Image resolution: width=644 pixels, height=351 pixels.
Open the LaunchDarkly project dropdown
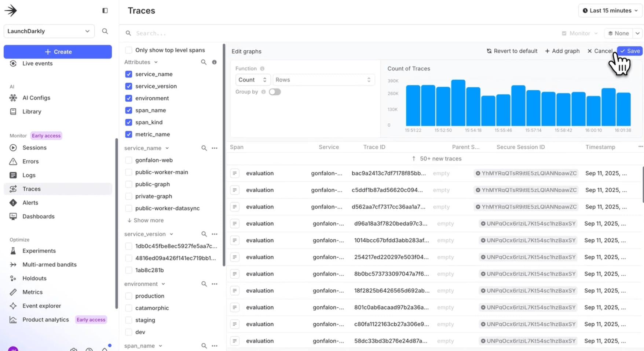coord(49,31)
